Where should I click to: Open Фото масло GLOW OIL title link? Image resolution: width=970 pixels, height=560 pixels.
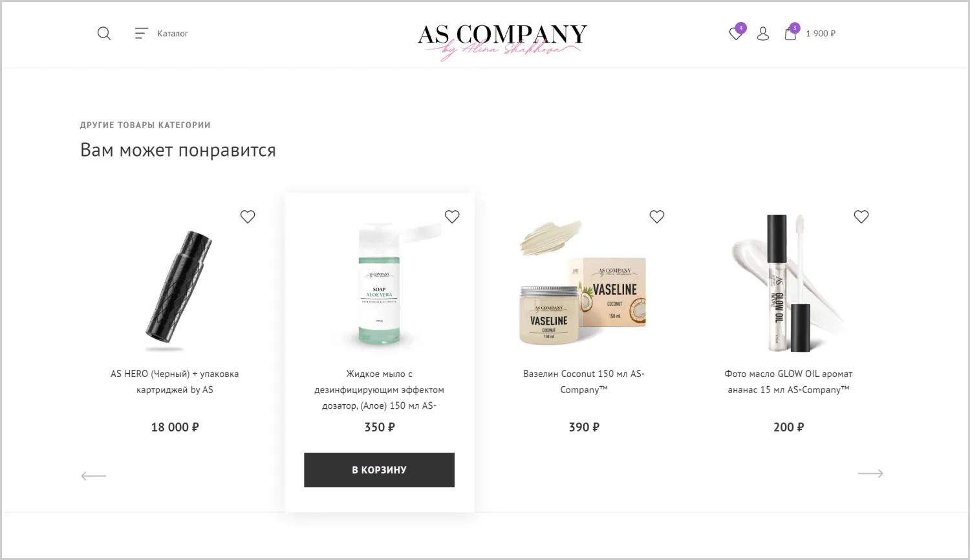click(788, 382)
